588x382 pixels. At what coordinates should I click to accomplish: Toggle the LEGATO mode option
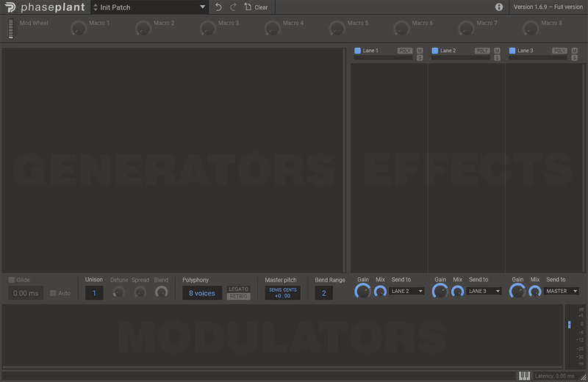238,289
